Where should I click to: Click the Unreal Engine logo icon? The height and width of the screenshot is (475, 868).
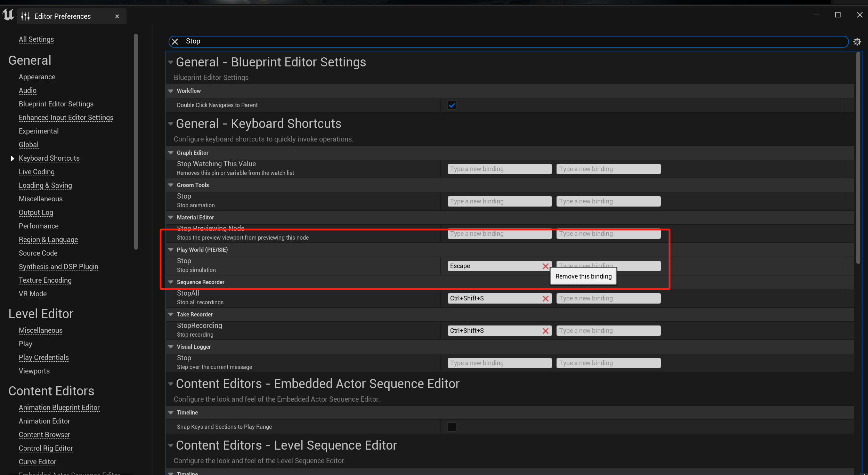8,15
